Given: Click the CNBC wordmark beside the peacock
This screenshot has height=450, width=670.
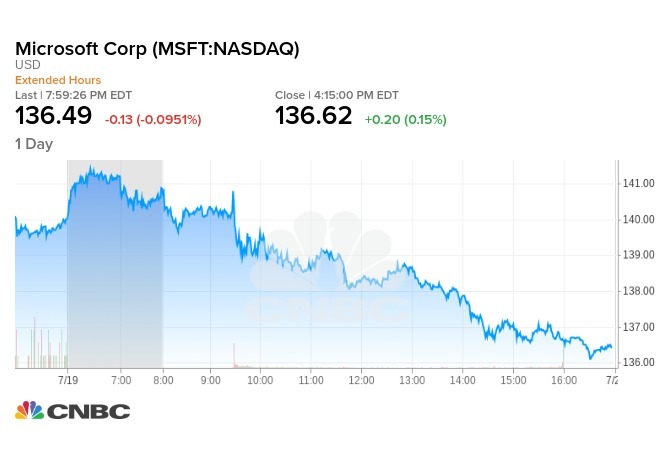Looking at the screenshot, I should 88,411.
